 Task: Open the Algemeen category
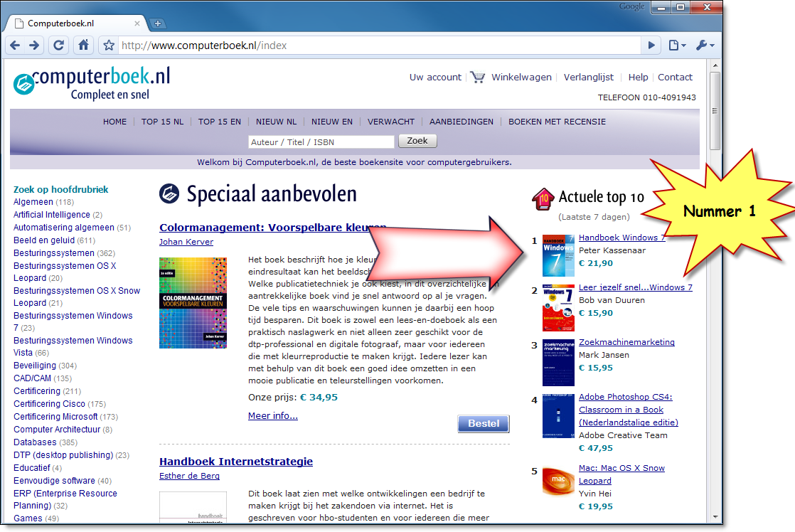pyautogui.click(x=33, y=202)
